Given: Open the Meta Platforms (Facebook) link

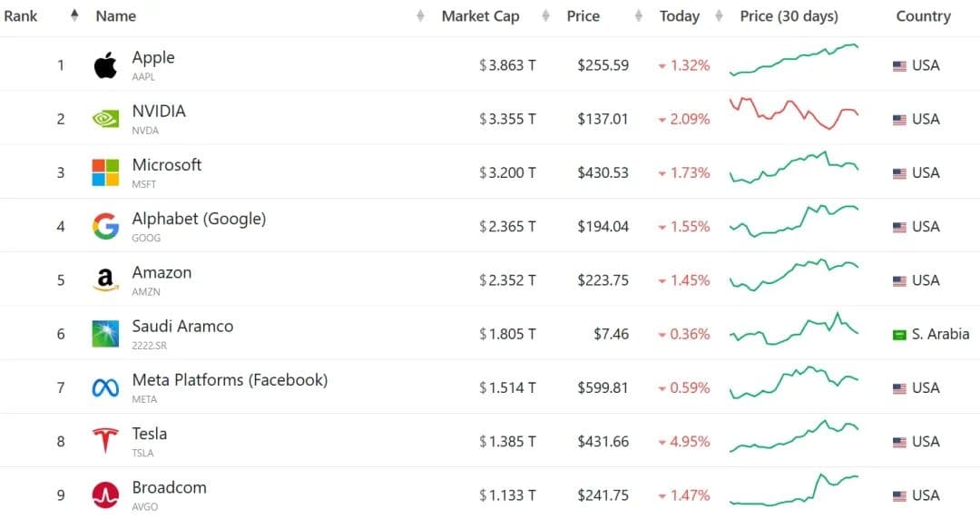Looking at the screenshot, I should [x=230, y=380].
